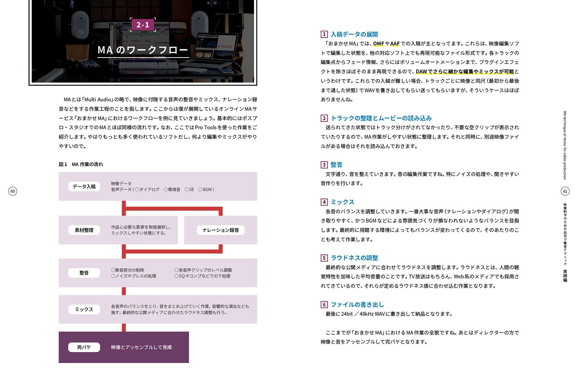Click the 完パケ label in purple box
The image size is (578, 392).
point(84,347)
